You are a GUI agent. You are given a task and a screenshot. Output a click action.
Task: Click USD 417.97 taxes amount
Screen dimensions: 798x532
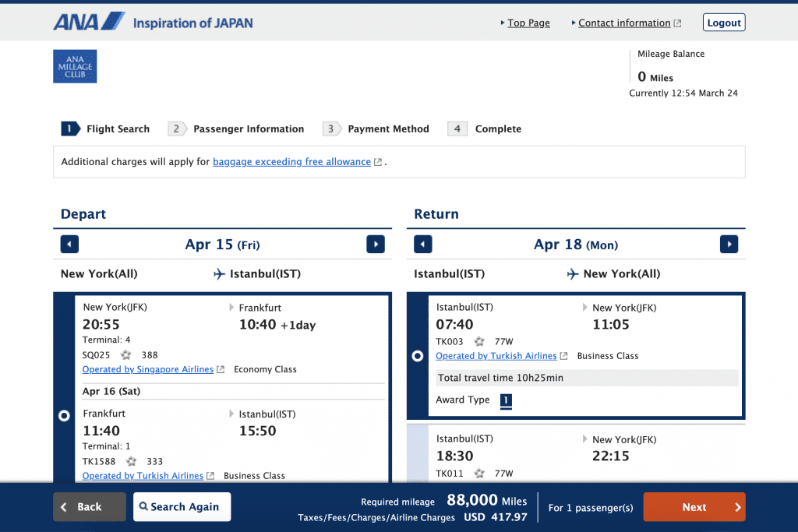[495, 517]
